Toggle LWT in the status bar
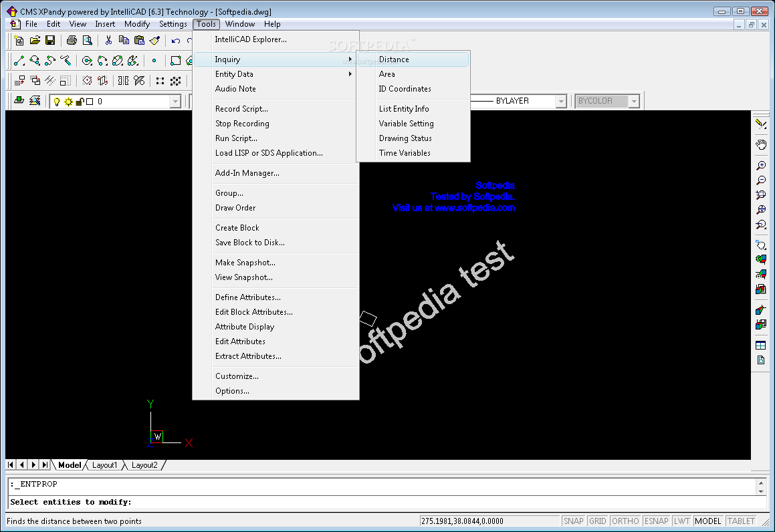775x532 pixels. tap(681, 521)
